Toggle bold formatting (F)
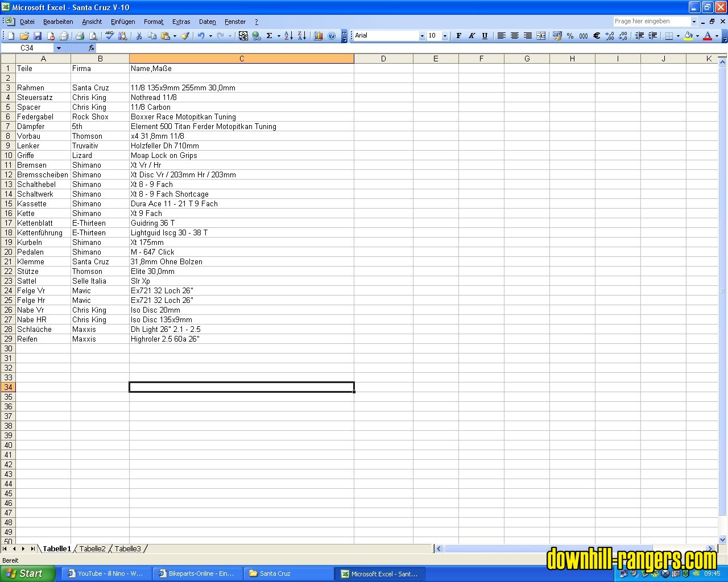This screenshot has height=582, width=728. (x=459, y=36)
